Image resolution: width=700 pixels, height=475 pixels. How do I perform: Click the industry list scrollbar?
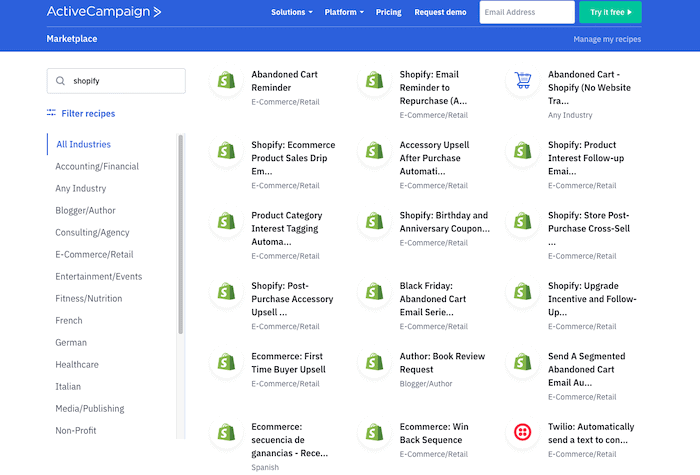click(x=180, y=234)
